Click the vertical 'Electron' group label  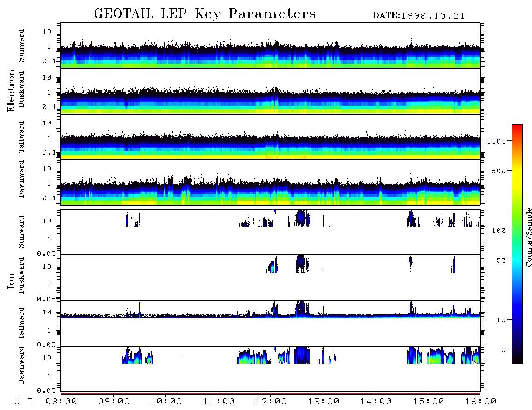point(11,91)
